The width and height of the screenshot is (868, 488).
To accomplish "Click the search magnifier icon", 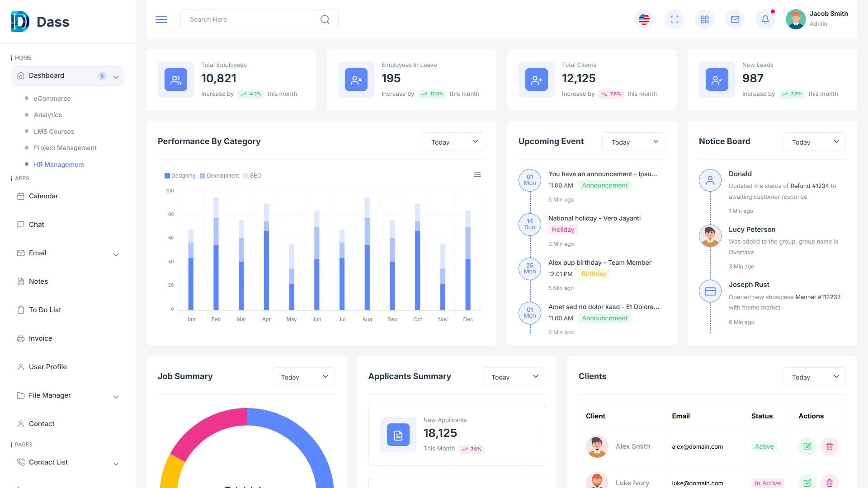I will click(x=325, y=19).
